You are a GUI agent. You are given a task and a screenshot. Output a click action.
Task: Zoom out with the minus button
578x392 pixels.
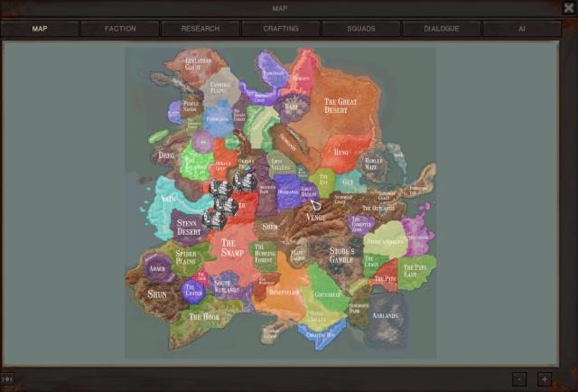pos(519,379)
